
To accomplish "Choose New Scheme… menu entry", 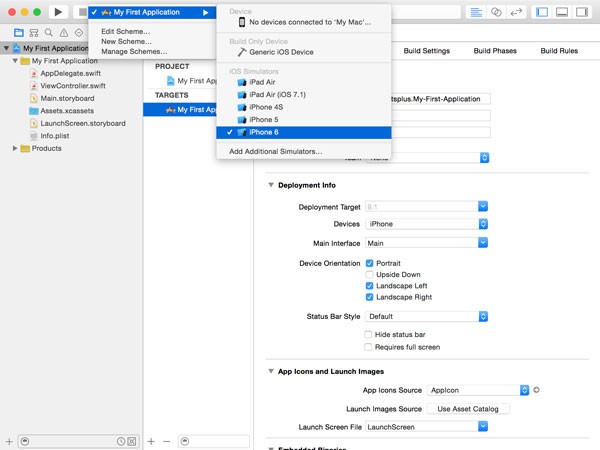I will click(x=126, y=41).
